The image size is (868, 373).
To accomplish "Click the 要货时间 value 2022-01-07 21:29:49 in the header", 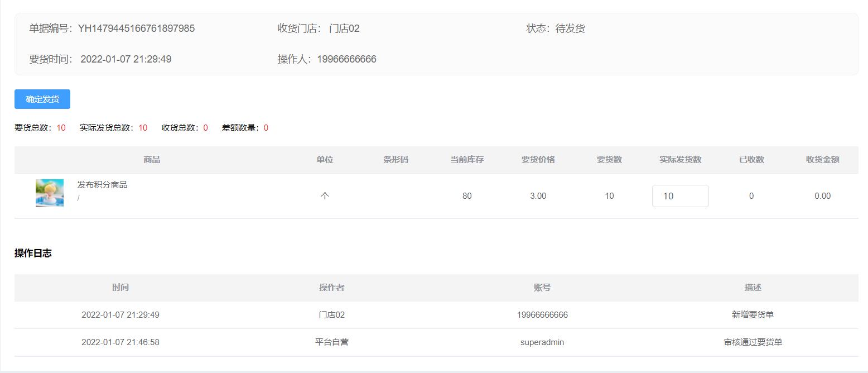I will (126, 59).
